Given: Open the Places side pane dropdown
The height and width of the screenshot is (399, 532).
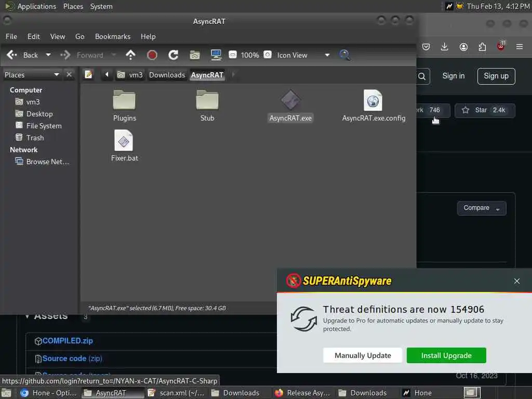Looking at the screenshot, I should 32,75.
